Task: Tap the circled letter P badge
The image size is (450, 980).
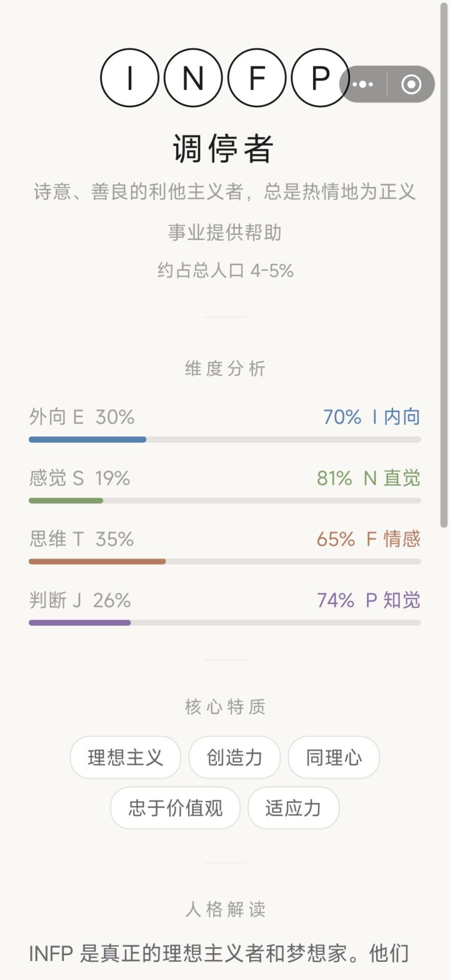Action: 321,78
